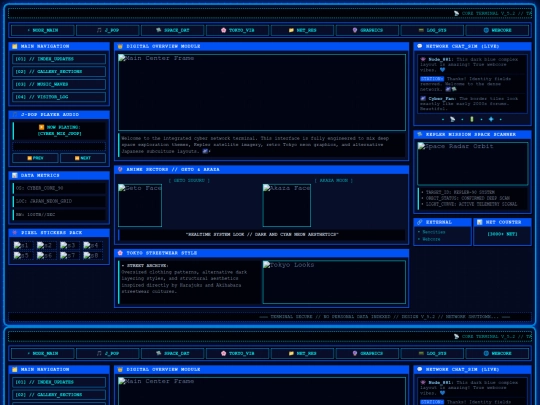The width and height of the screenshot is (540, 405).
Task: Click the chart icon beside NET COUNTER header
Action: tap(479, 222)
